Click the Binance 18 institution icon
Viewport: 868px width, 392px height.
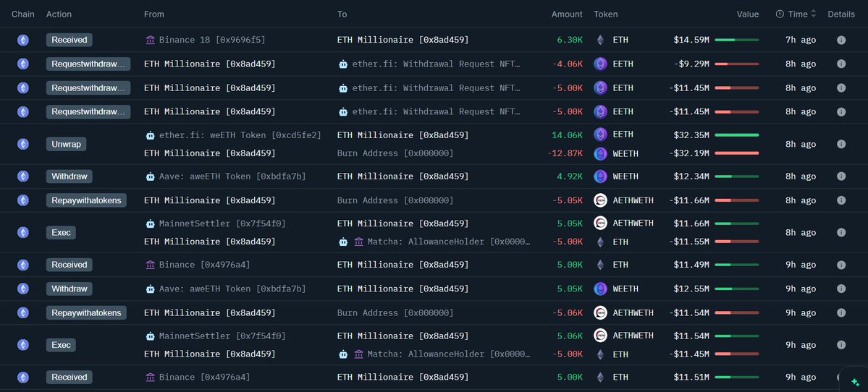(x=150, y=40)
